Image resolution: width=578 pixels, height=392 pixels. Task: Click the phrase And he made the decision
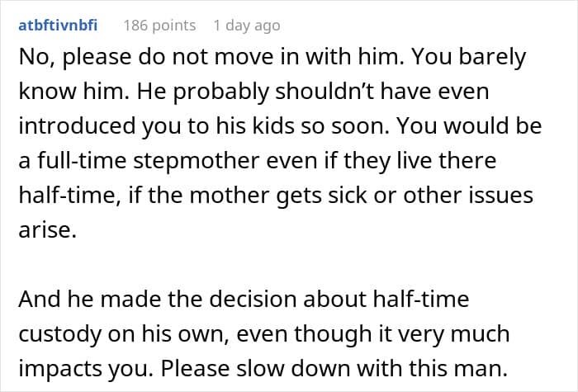tap(158, 299)
